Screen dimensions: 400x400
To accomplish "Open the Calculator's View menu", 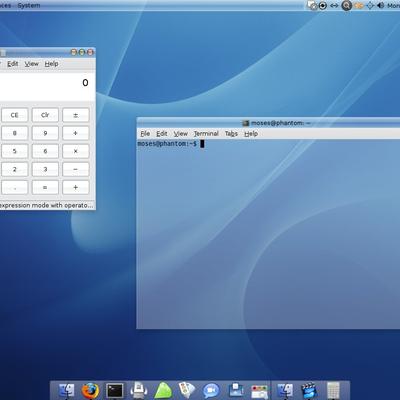I will (x=31, y=64).
